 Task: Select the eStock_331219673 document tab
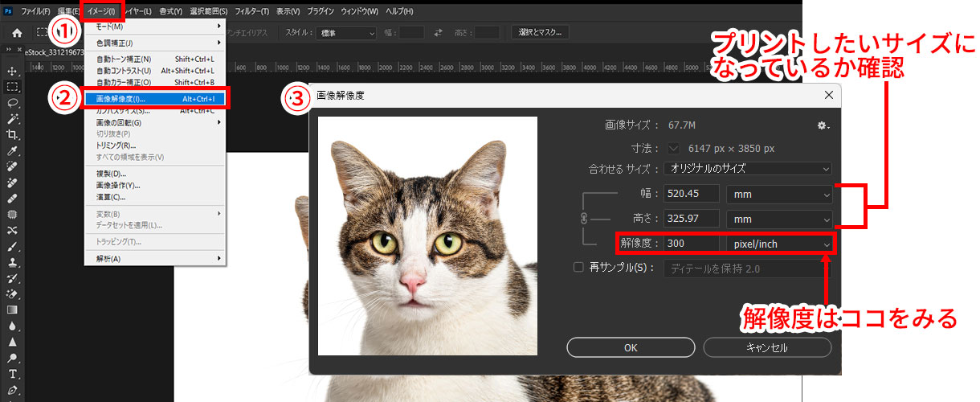click(55, 52)
